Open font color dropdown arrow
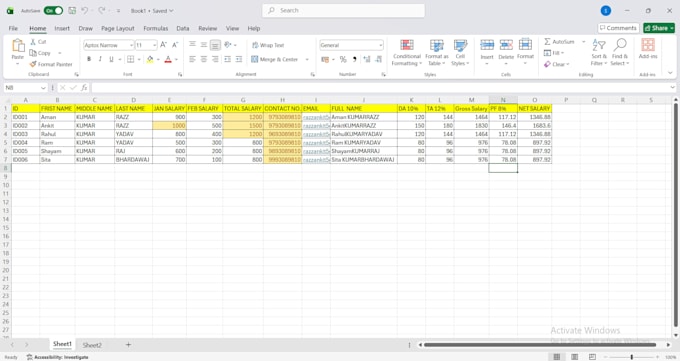The width and height of the screenshot is (680, 361). tap(177, 59)
